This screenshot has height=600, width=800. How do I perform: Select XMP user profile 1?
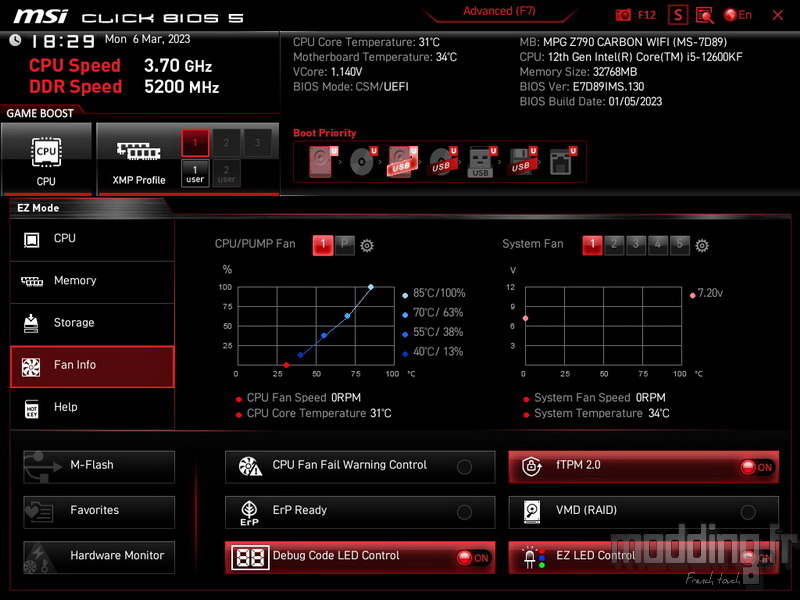point(195,173)
